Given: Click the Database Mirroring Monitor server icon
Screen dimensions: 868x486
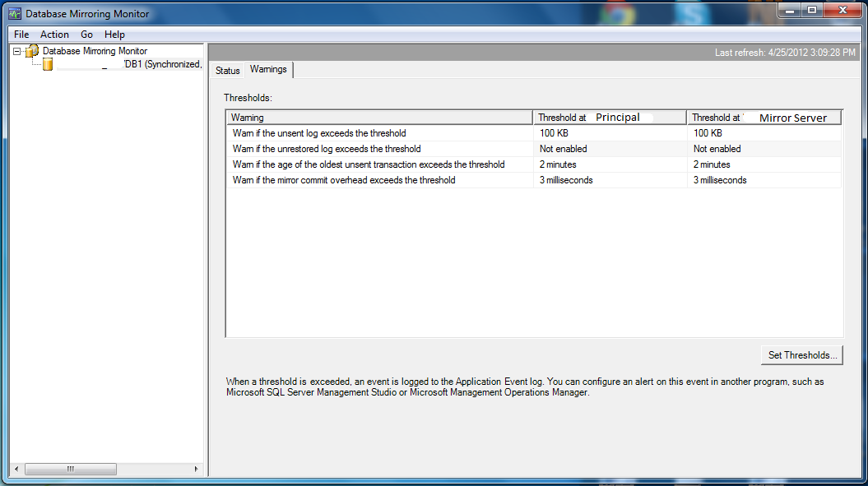Looking at the screenshot, I should click(32, 50).
